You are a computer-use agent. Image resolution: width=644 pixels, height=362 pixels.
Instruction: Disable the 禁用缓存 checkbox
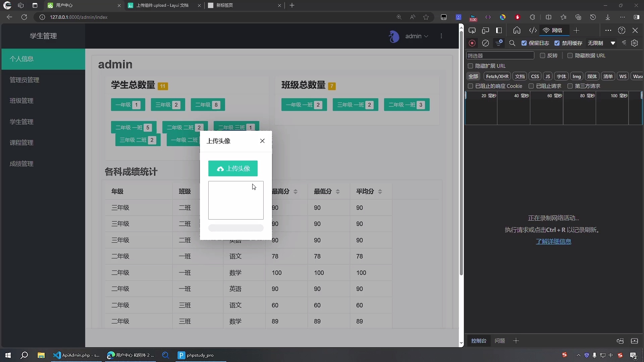(558, 43)
